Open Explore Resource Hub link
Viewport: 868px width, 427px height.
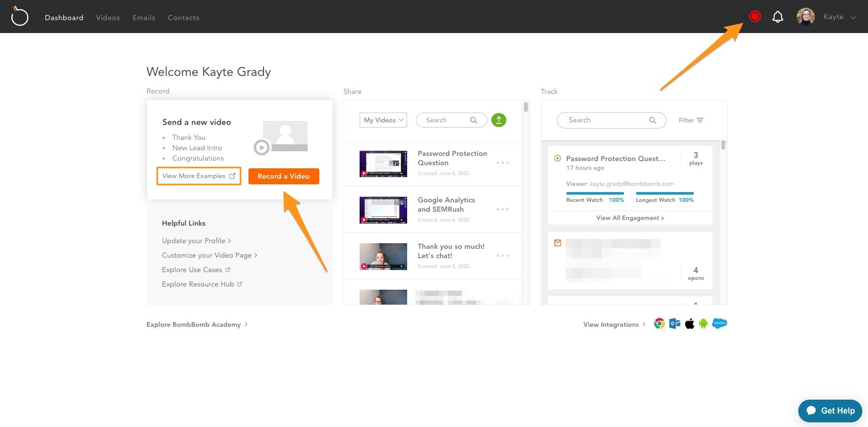[202, 284]
